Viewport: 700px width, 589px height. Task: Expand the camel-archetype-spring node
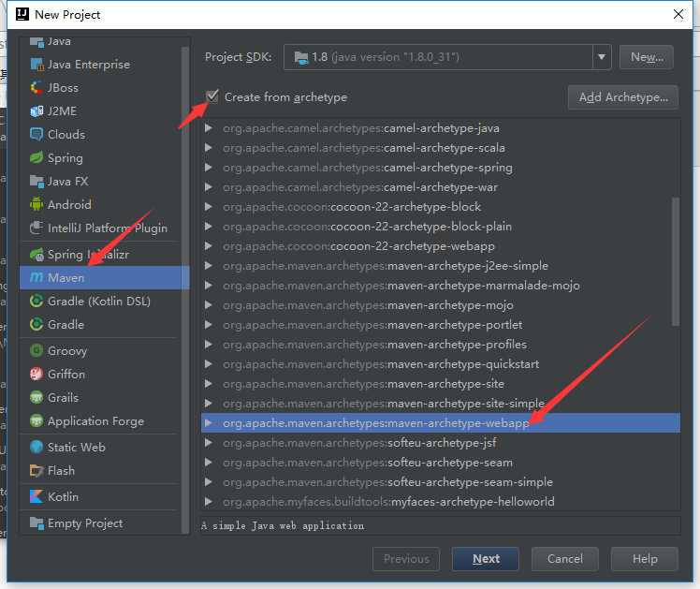(x=208, y=168)
